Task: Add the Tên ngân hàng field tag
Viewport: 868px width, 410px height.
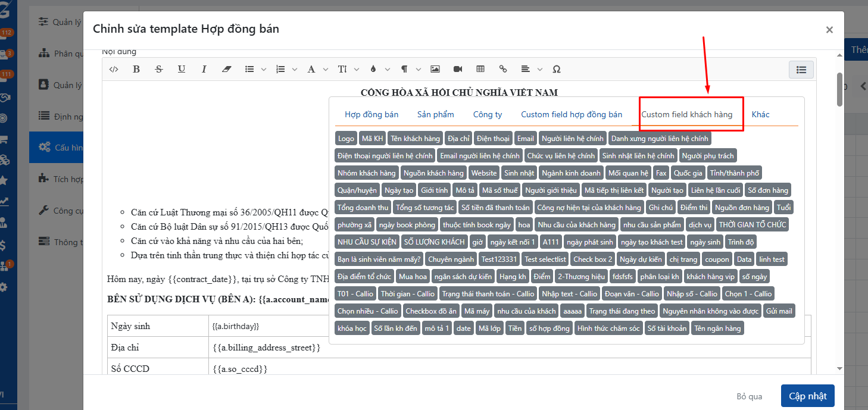Action: click(717, 328)
